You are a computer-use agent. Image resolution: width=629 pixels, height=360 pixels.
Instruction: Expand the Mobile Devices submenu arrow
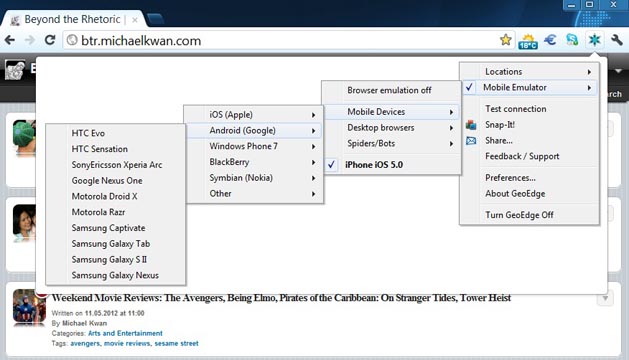point(451,112)
